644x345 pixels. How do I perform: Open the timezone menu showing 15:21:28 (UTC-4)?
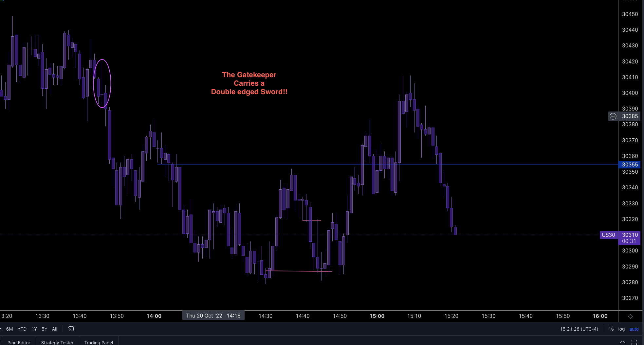click(x=579, y=329)
